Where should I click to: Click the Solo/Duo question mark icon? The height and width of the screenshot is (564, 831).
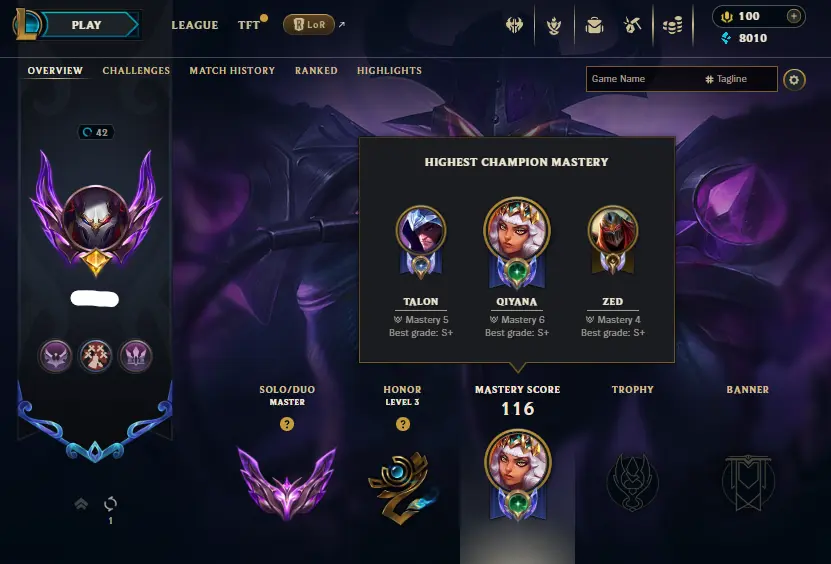[x=287, y=424]
